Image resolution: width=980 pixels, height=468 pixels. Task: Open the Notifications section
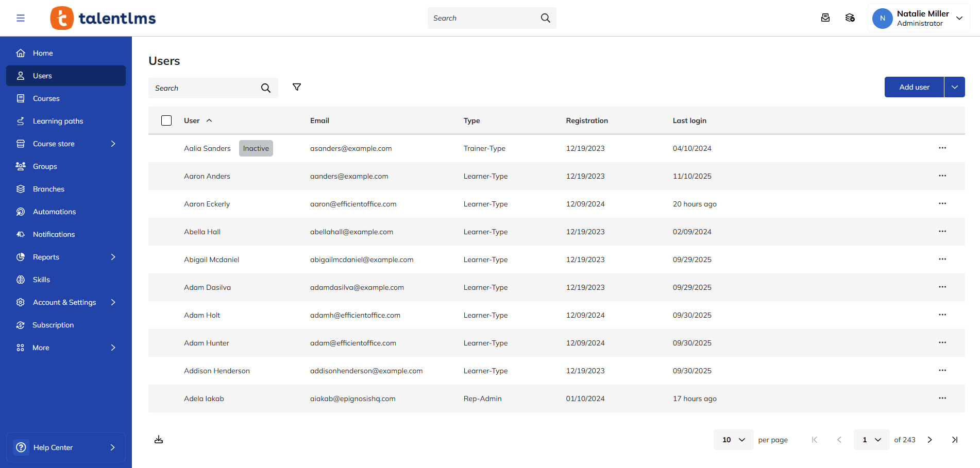(54, 234)
